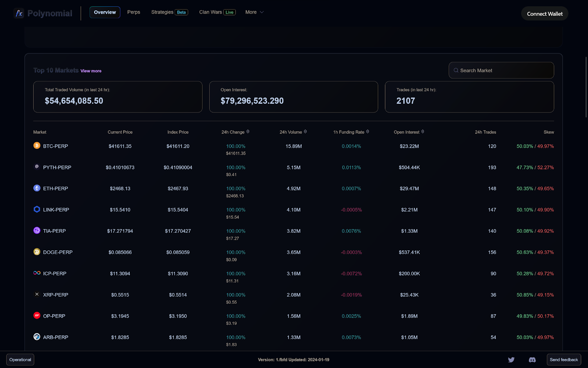The height and width of the screenshot is (368, 588).
Task: Click BTC-PERP 24h volume 15.89M
Action: coord(294,146)
